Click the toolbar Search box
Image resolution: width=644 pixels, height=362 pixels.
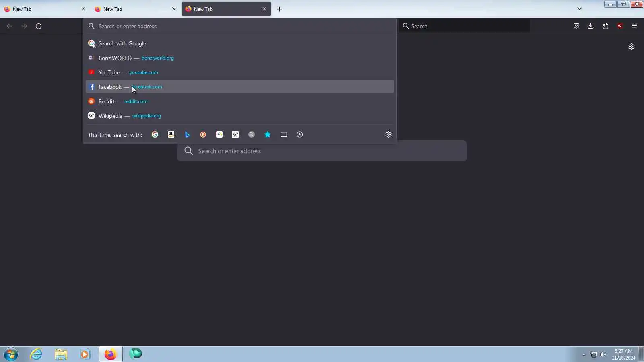coord(465,26)
